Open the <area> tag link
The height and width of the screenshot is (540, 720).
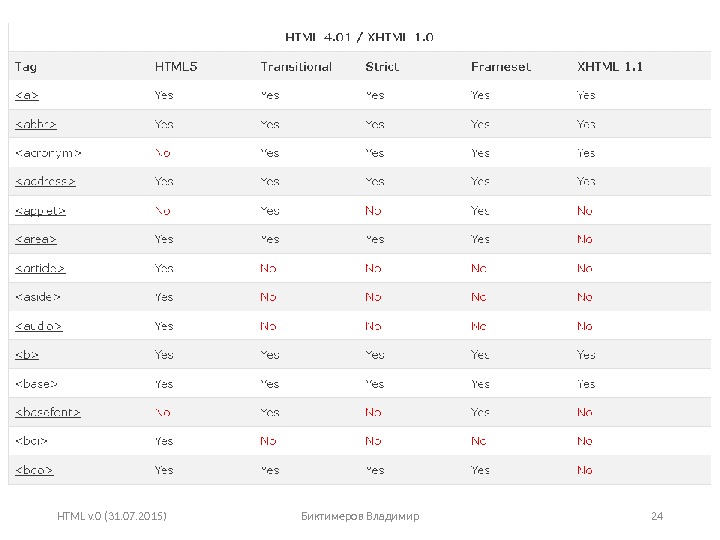[35, 240]
